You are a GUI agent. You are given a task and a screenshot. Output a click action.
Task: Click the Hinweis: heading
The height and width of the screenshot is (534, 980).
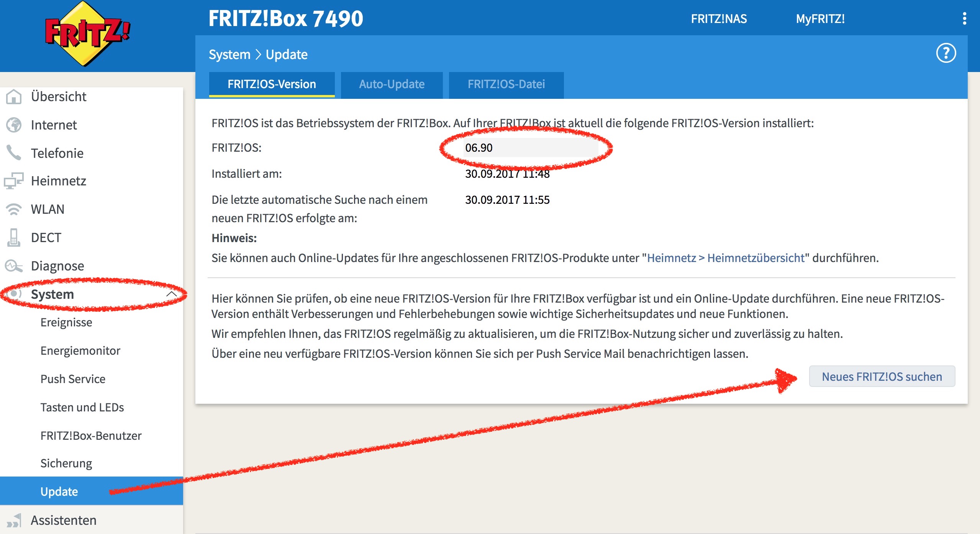click(234, 238)
